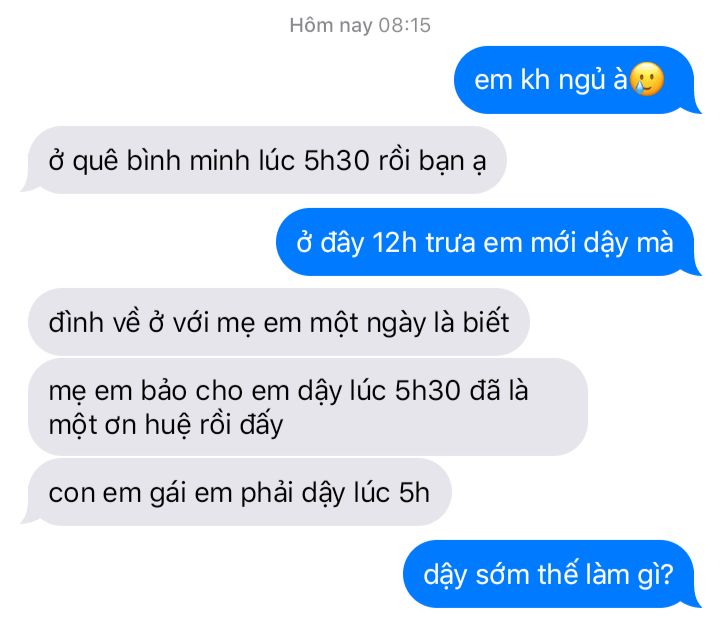Select the "em kh ngủ à" message bubble

pos(577,80)
